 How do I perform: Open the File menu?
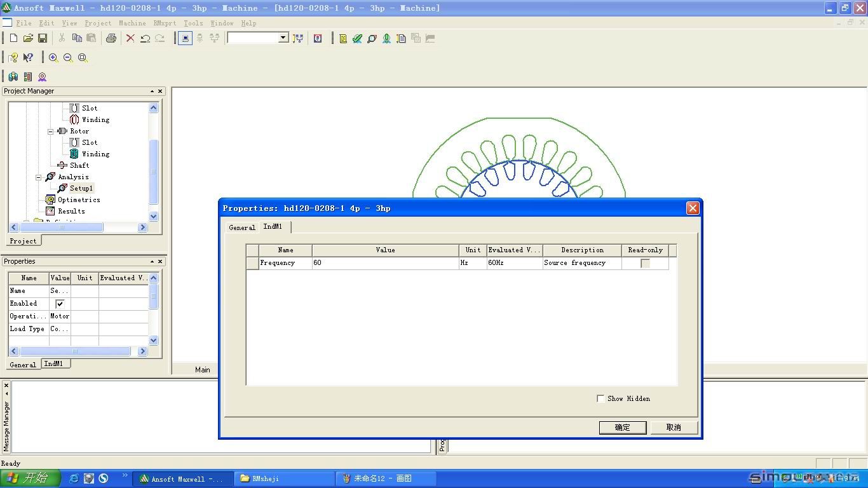tap(24, 23)
